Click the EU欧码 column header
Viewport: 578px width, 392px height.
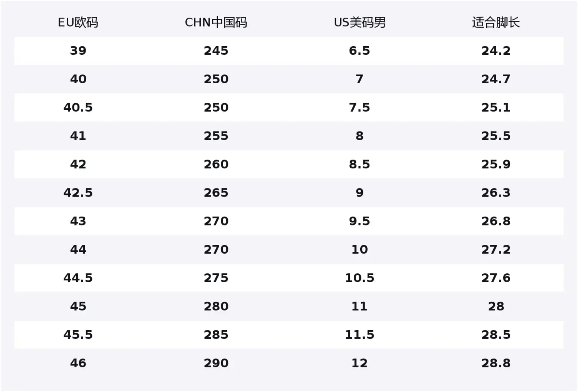point(78,23)
